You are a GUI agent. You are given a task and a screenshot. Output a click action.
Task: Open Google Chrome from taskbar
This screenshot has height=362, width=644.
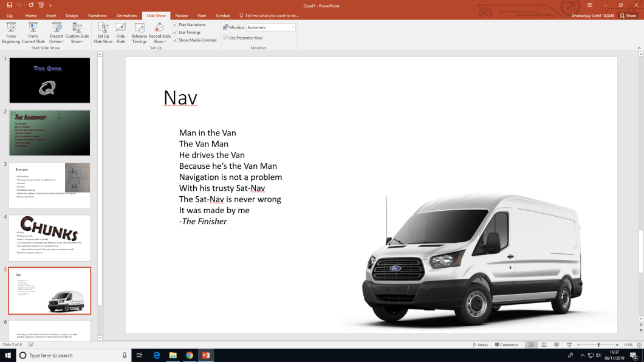click(190, 355)
